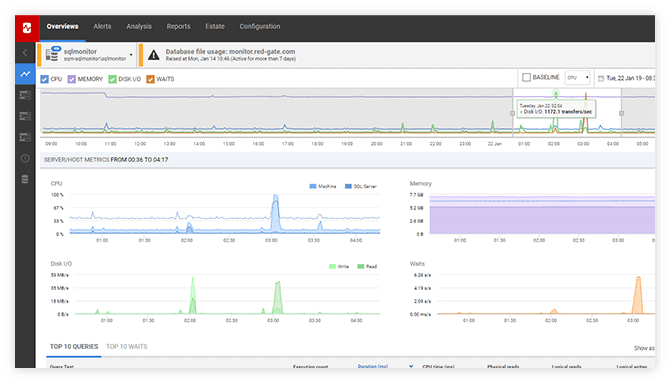This screenshot has width=670, height=384.
Task: Click the left handle of timeline selection range
Action: click(x=512, y=113)
